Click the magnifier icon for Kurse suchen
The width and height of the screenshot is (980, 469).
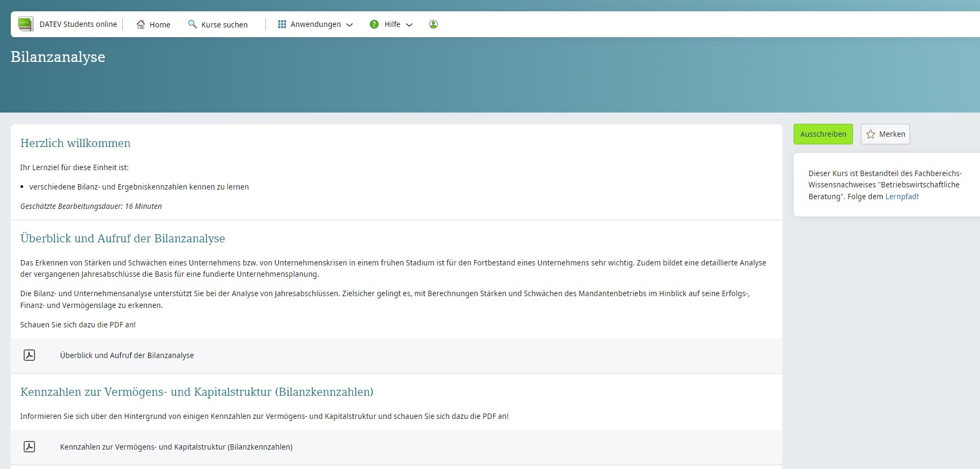tap(192, 24)
